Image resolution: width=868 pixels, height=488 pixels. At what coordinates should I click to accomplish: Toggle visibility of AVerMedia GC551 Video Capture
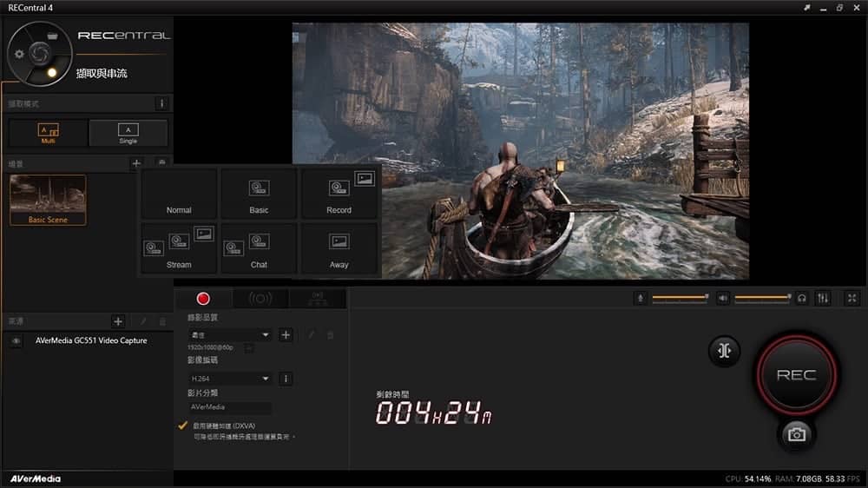16,340
